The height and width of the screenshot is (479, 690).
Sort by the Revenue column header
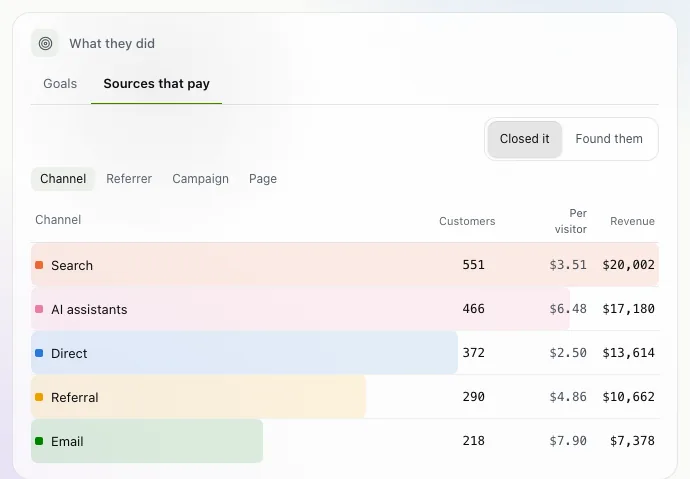(x=632, y=221)
